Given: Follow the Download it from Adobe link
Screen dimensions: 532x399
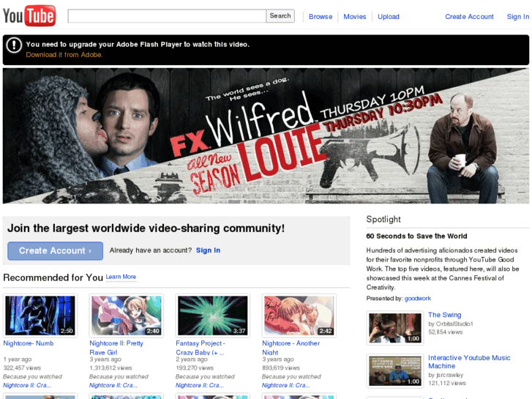Looking at the screenshot, I should tap(64, 55).
